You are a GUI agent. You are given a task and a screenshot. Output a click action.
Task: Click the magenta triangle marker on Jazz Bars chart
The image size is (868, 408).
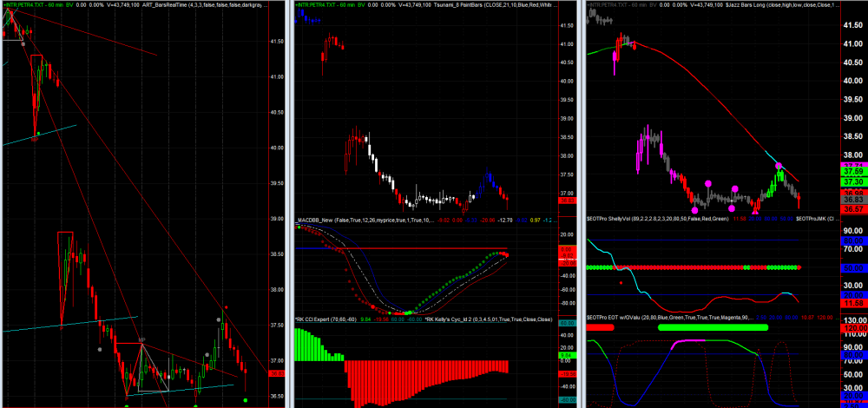pyautogui.click(x=755, y=208)
